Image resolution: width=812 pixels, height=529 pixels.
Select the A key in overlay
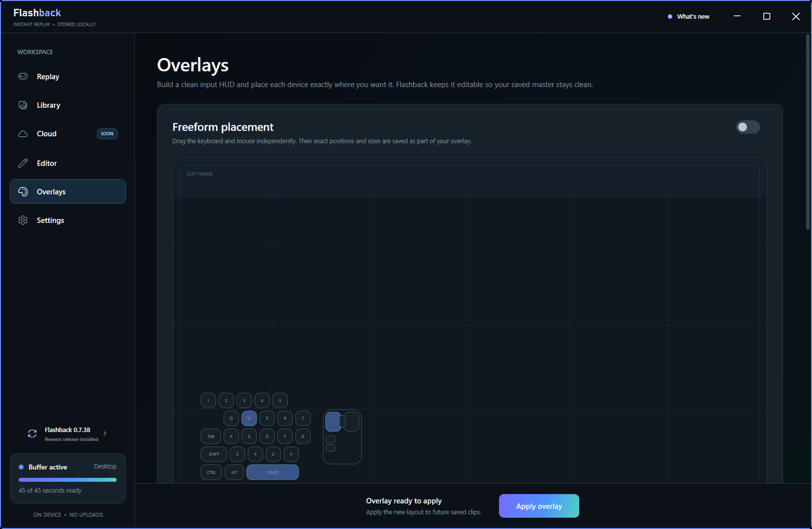tap(231, 436)
